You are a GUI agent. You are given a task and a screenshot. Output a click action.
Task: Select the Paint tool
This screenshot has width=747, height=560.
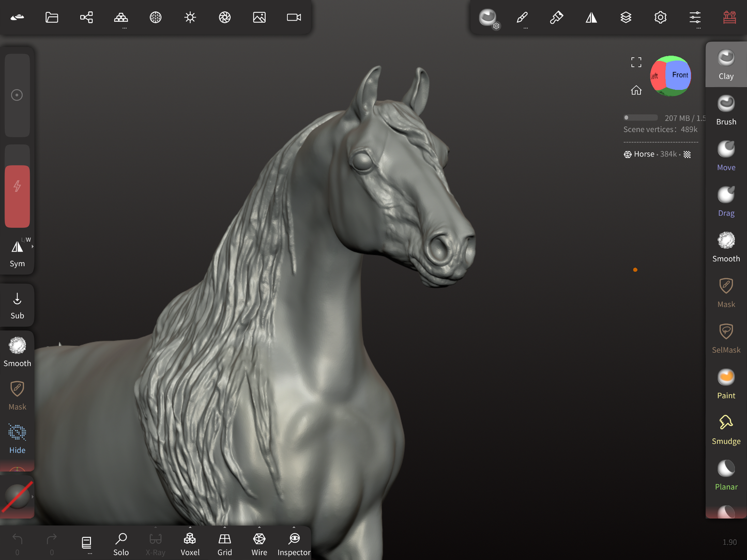pos(726,384)
